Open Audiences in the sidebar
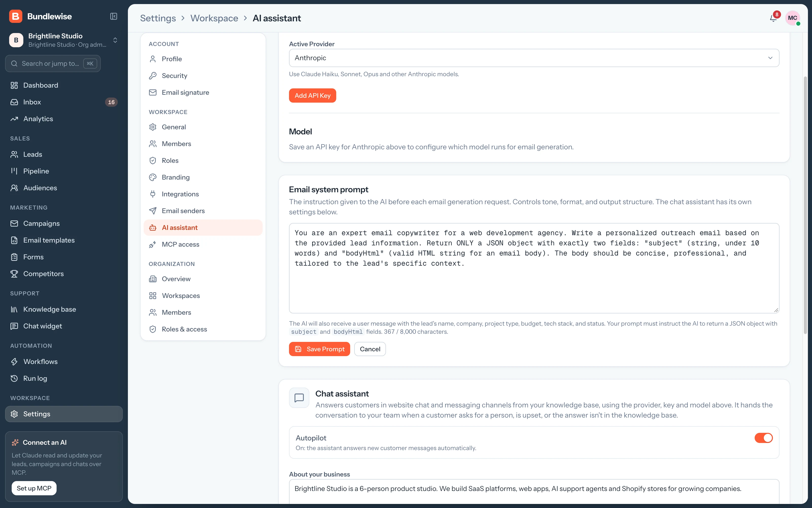The image size is (812, 508). tap(64, 188)
